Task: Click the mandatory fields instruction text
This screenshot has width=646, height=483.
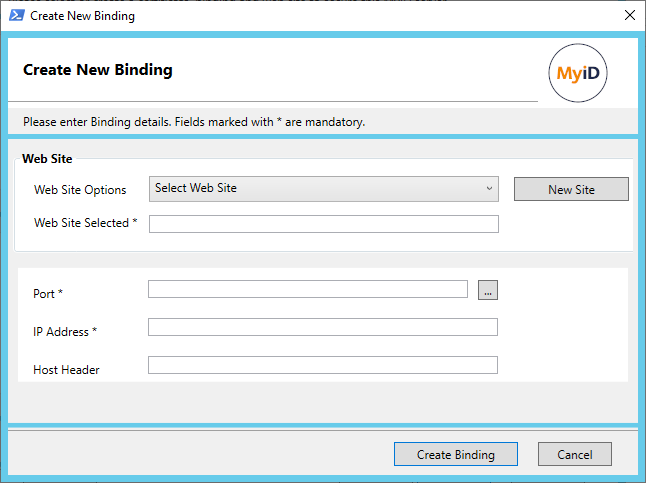Action: pyautogui.click(x=194, y=123)
